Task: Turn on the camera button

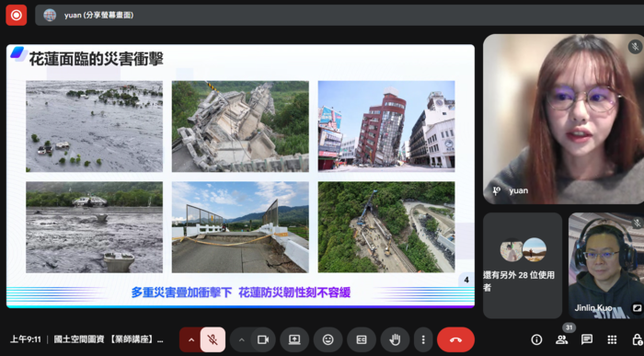Action: pyautogui.click(x=263, y=339)
